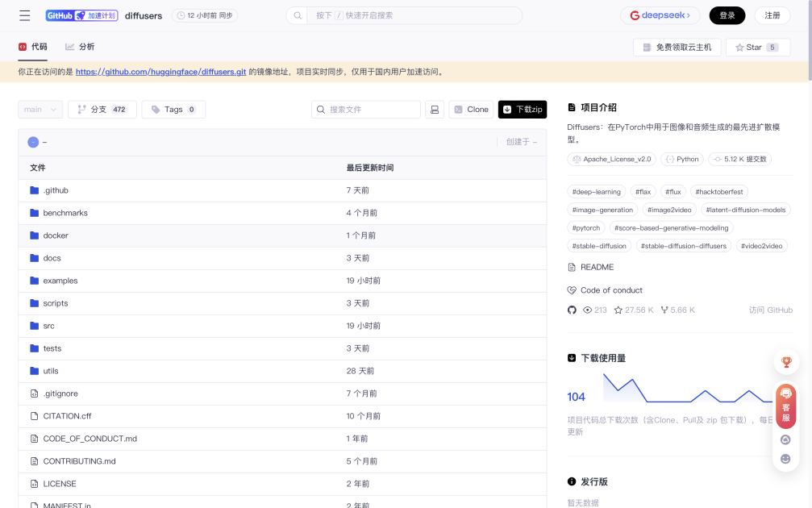Image resolution: width=812 pixels, height=508 pixels.
Task: Switch to the 代码 tab
Action: click(x=33, y=47)
